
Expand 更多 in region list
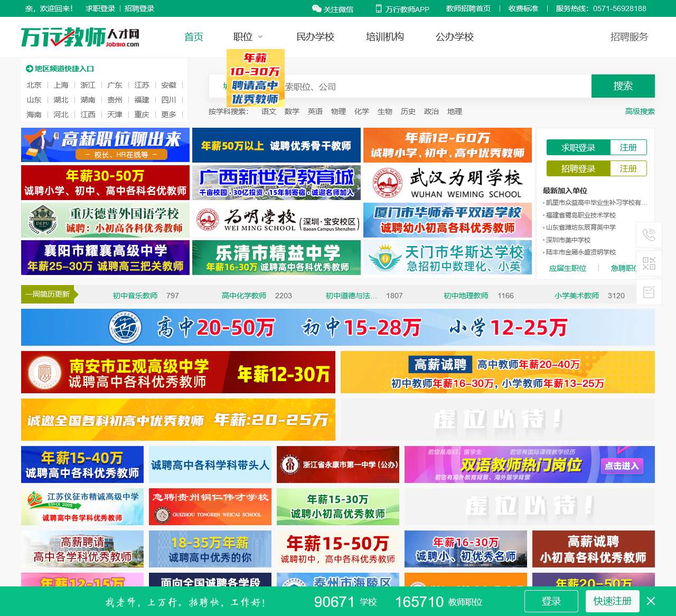pos(168,115)
